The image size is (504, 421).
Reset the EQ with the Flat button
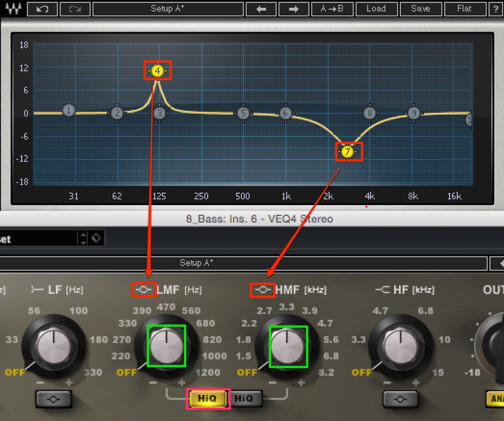click(465, 9)
